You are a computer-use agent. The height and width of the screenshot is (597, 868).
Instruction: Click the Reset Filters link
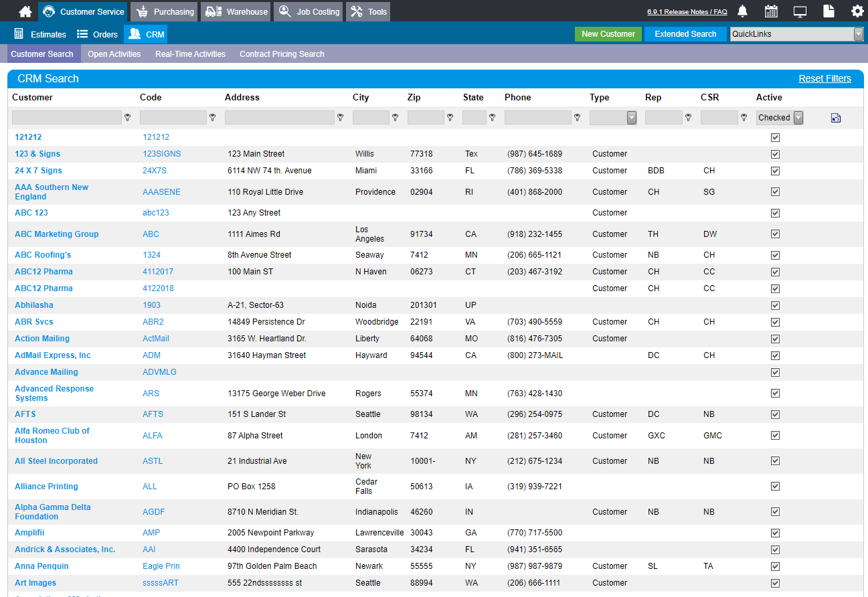[824, 78]
